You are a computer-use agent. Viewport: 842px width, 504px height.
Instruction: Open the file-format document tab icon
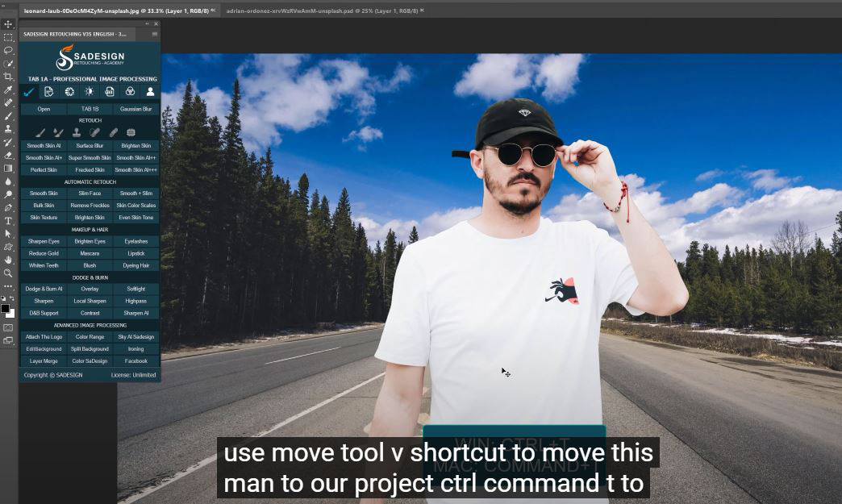pos(110,92)
